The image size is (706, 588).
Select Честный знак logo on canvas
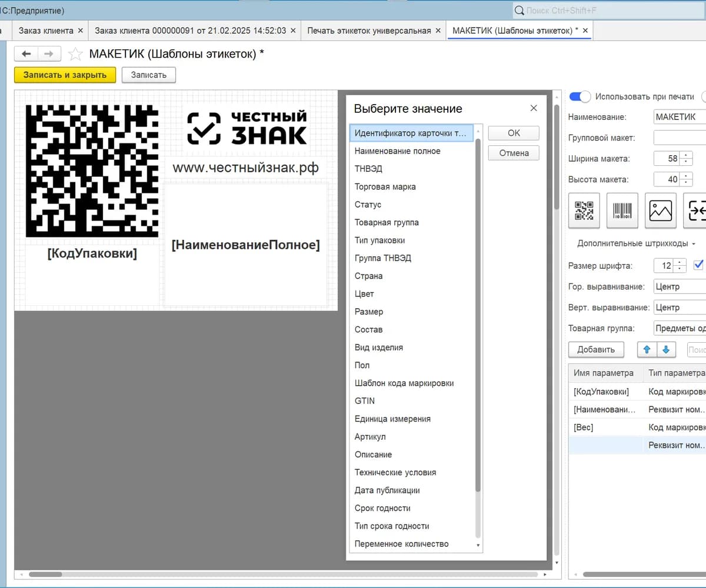coord(247,128)
